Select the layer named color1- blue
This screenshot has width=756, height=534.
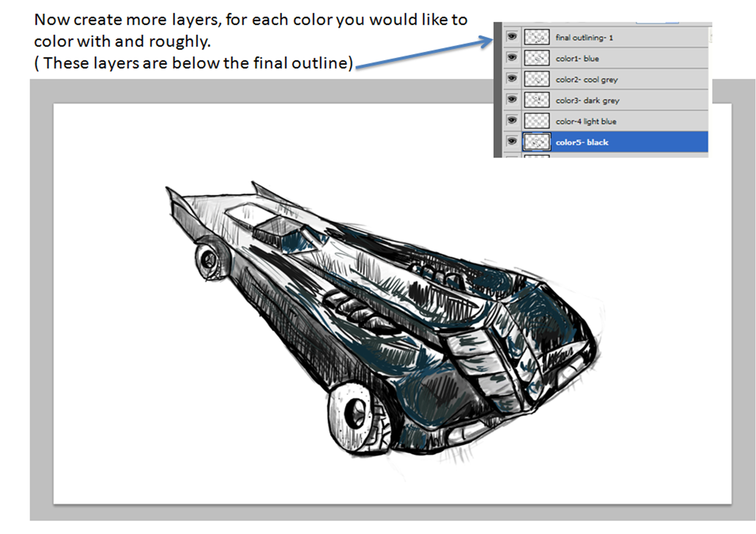pos(577,59)
